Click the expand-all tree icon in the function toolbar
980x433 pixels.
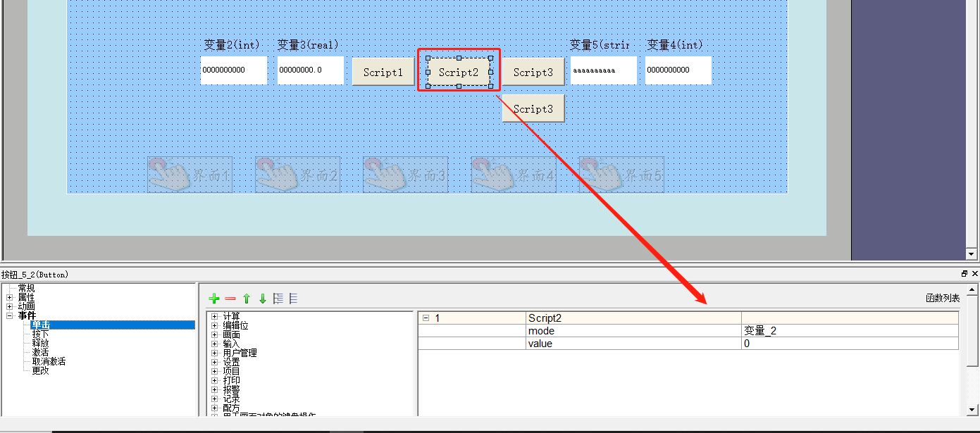[x=278, y=299]
